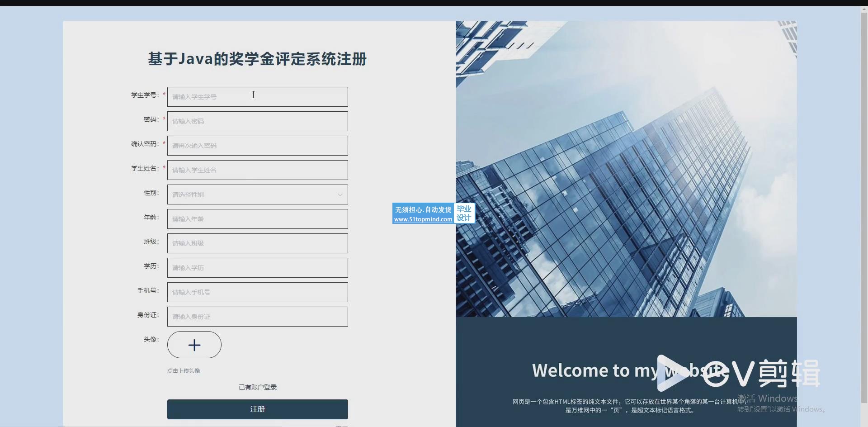The image size is (868, 427).
Task: Open the 已有账户登录 login link
Action: [258, 387]
